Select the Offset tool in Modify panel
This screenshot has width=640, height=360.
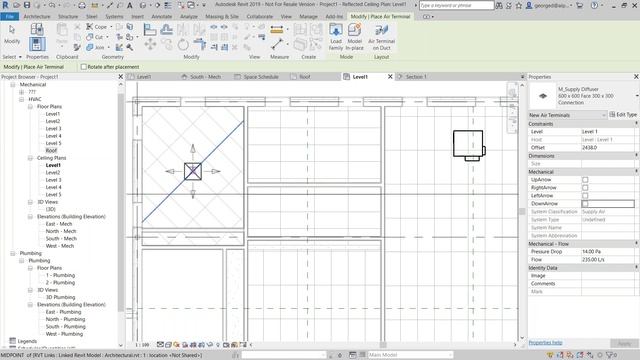coord(166,30)
